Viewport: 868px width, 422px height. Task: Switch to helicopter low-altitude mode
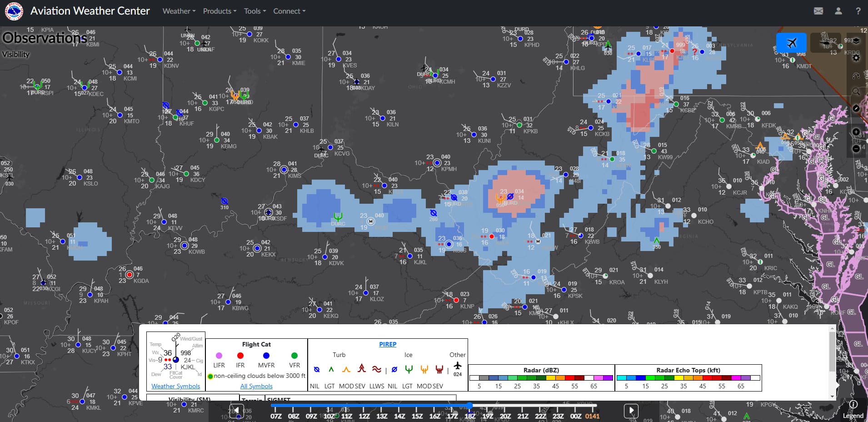tap(826, 43)
